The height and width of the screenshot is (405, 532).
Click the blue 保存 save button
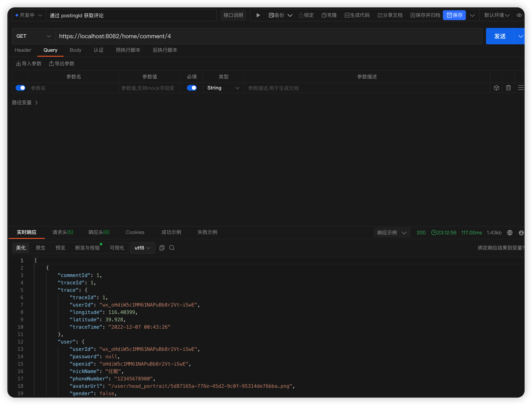pos(454,15)
